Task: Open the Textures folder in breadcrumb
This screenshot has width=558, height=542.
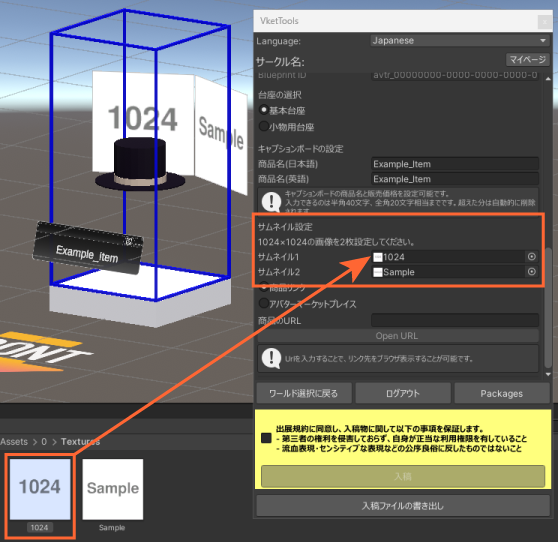Action: [x=80, y=442]
